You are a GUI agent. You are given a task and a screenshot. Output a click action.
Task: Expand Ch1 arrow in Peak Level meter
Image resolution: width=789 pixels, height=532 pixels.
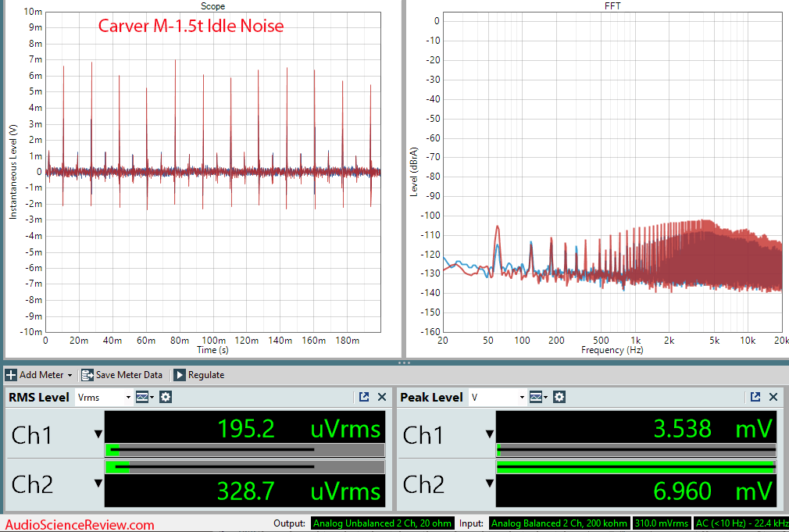490,434
